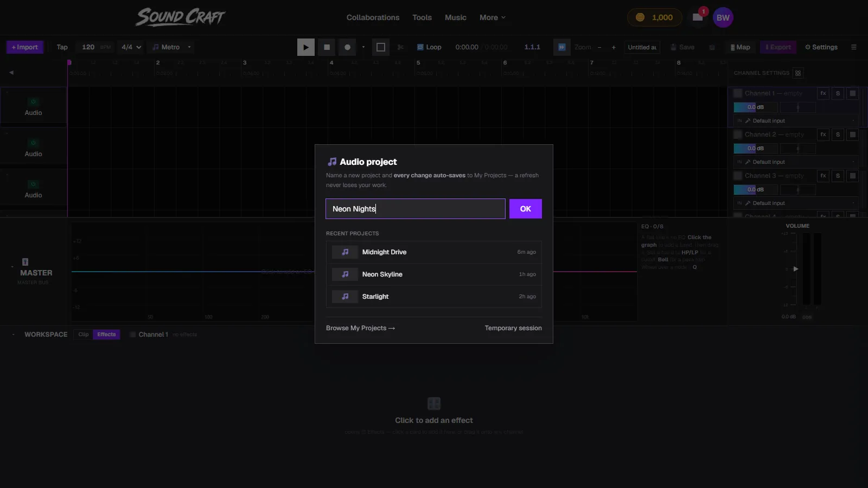Click the Import button
Image resolution: width=868 pixels, height=488 pixels.
(x=25, y=47)
